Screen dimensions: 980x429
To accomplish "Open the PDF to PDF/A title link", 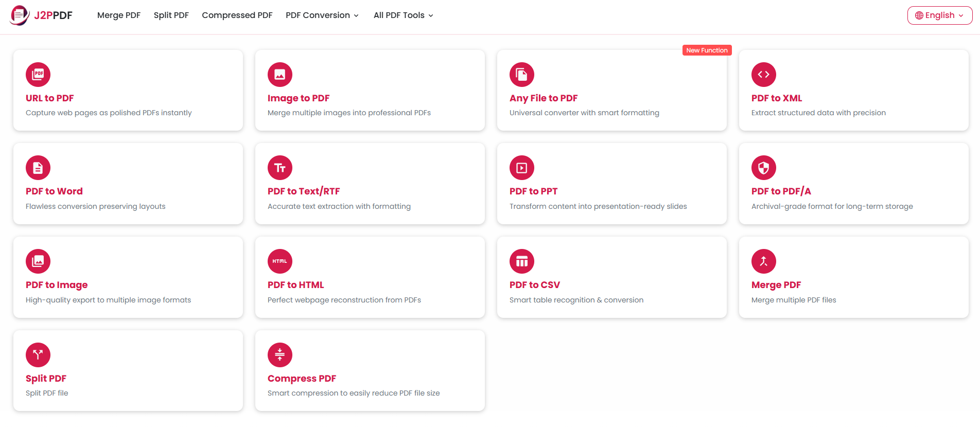I will point(781,191).
